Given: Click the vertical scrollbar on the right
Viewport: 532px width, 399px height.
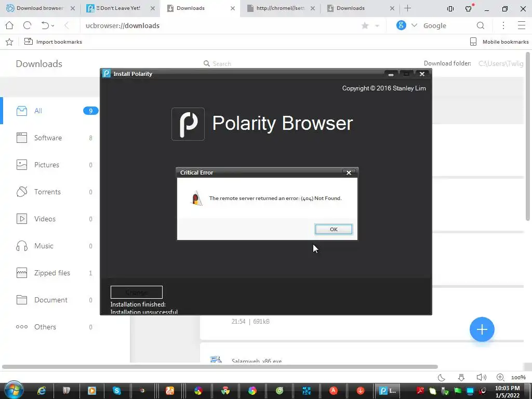Looking at the screenshot, I should point(528,136).
